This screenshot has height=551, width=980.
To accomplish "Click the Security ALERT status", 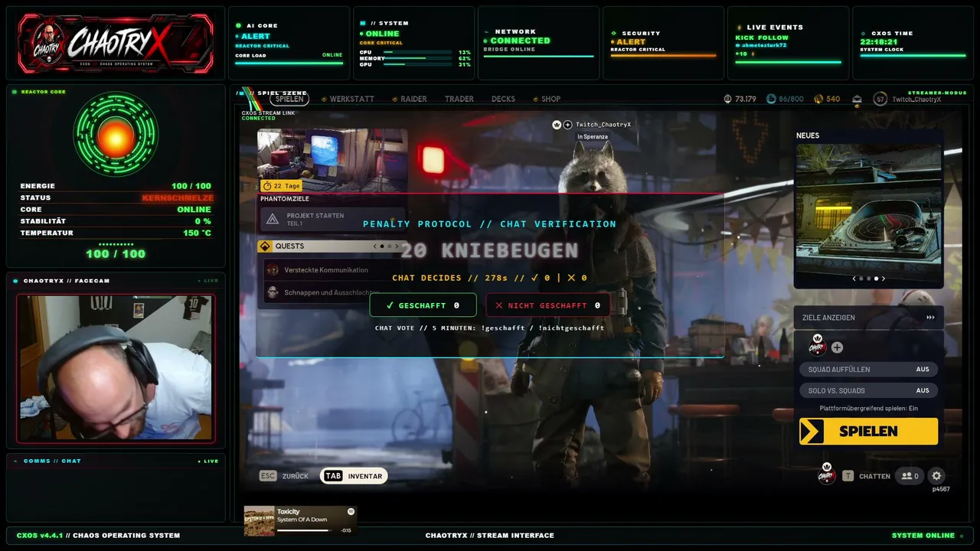I will [x=631, y=42].
